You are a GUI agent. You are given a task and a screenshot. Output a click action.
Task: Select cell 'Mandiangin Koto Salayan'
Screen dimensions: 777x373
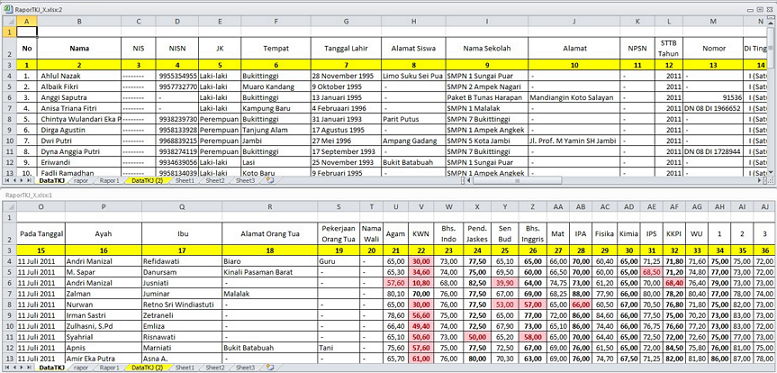(574, 97)
